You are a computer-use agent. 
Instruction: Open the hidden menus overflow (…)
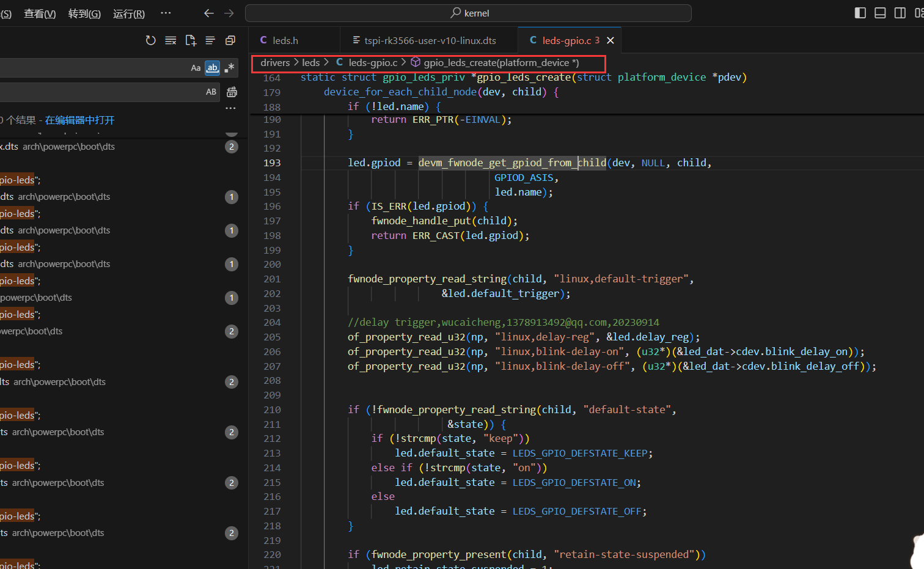(x=166, y=13)
